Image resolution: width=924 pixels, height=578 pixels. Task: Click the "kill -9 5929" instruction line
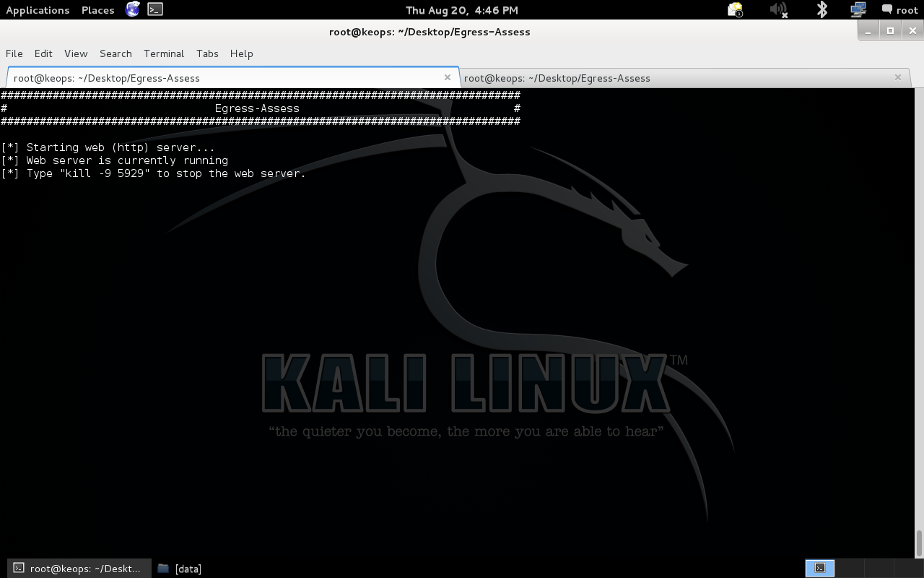[154, 173]
